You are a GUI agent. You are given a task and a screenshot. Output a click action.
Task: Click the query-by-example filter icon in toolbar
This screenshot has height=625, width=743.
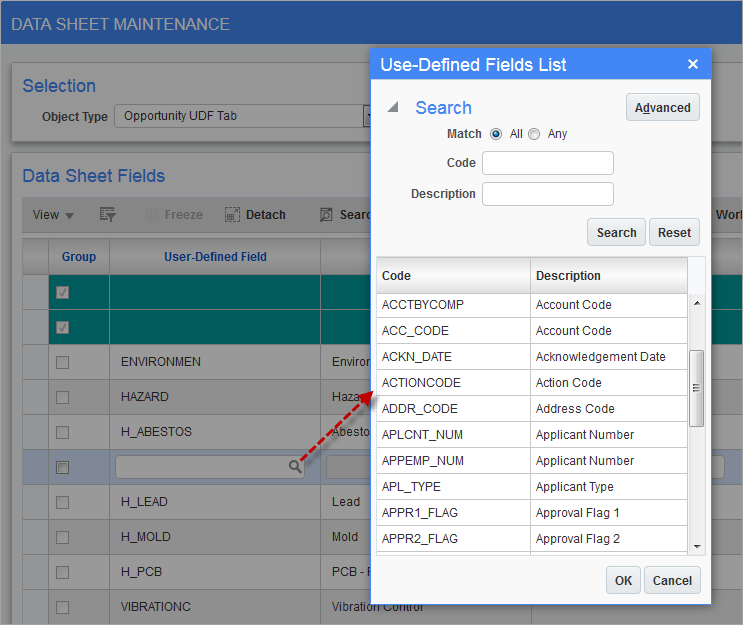(x=108, y=215)
